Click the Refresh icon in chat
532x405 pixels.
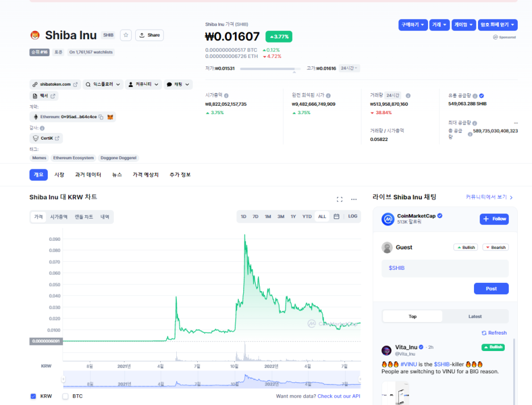click(484, 333)
